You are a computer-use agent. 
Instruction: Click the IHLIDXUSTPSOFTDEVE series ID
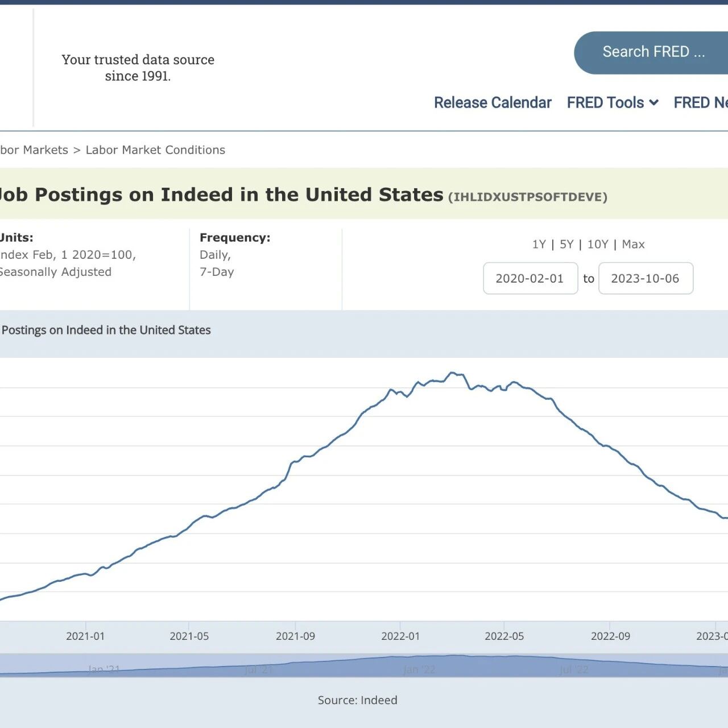point(527,197)
